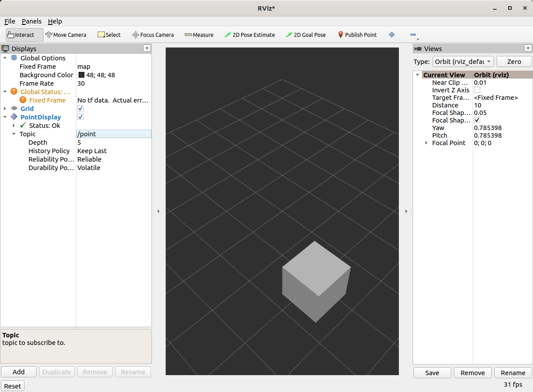Viewport: 533px width, 392px height.
Task: Disable the PointDisplay checkbox
Action: point(80,117)
